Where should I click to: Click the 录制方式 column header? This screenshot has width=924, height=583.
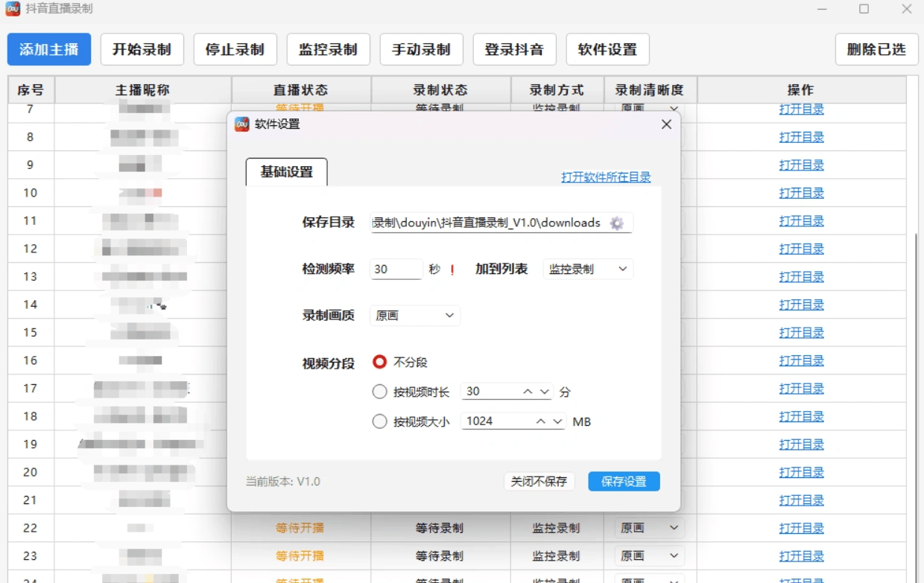click(557, 90)
